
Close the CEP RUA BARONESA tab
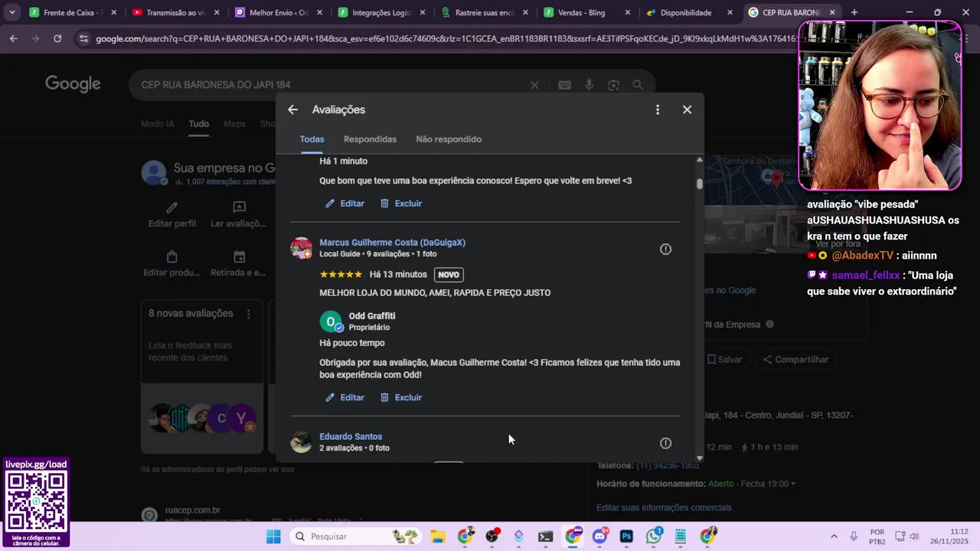(832, 12)
